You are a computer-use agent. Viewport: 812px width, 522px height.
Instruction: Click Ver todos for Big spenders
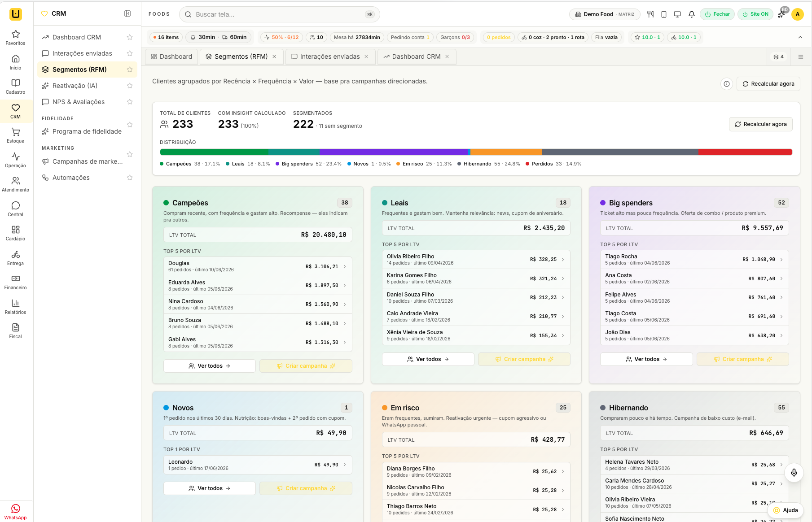pyautogui.click(x=646, y=359)
